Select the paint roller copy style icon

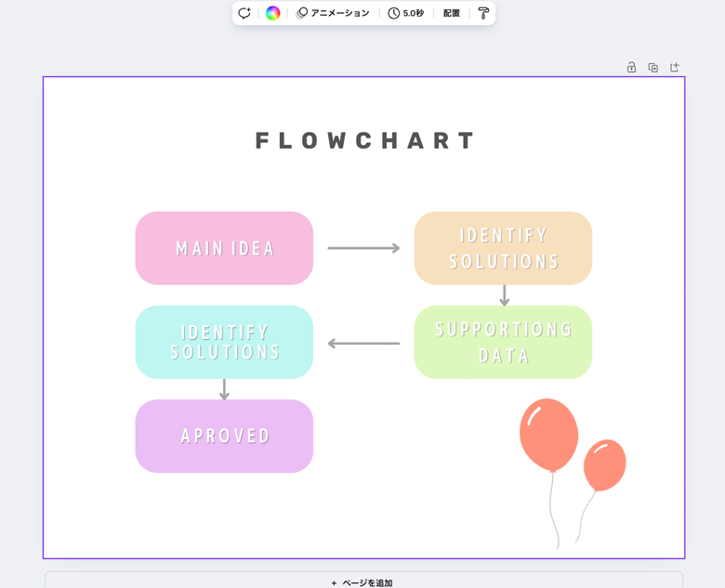click(x=483, y=13)
